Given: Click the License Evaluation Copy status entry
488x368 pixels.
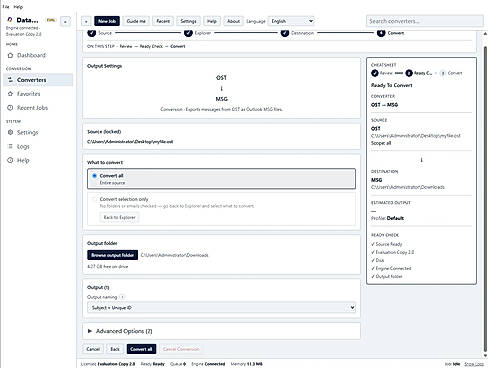Looking at the screenshot, I should 108,364.
